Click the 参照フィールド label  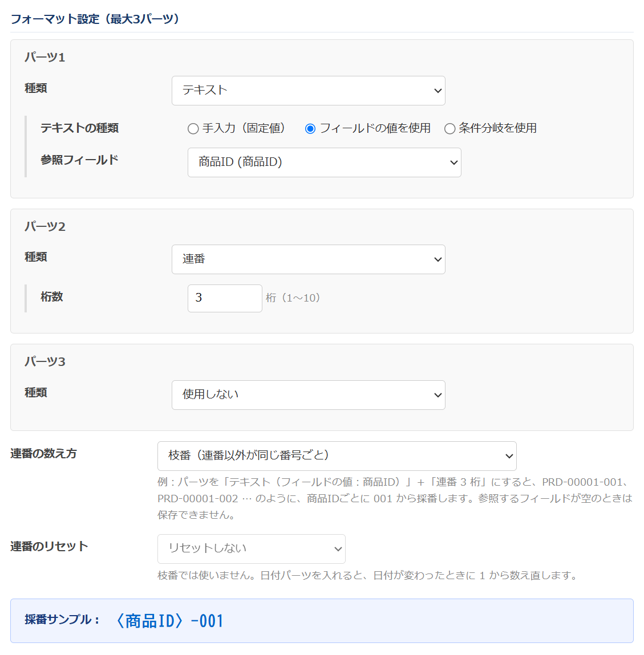point(79,160)
